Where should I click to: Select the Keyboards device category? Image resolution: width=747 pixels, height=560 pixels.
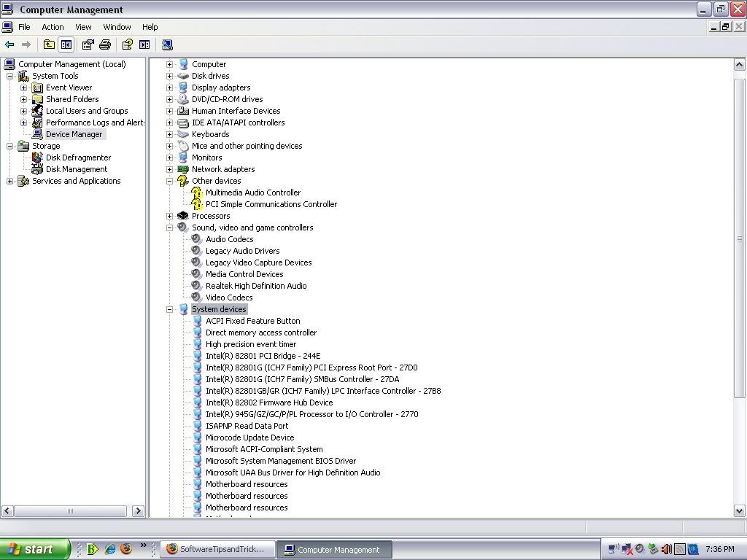tap(211, 134)
